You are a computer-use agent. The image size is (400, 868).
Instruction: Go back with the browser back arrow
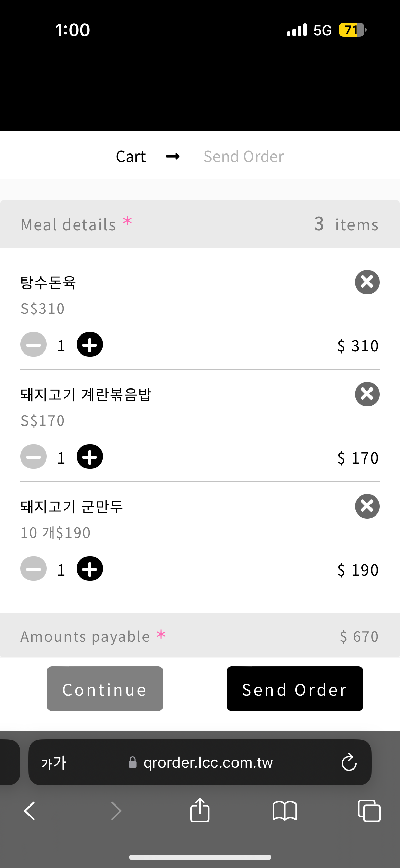30,811
